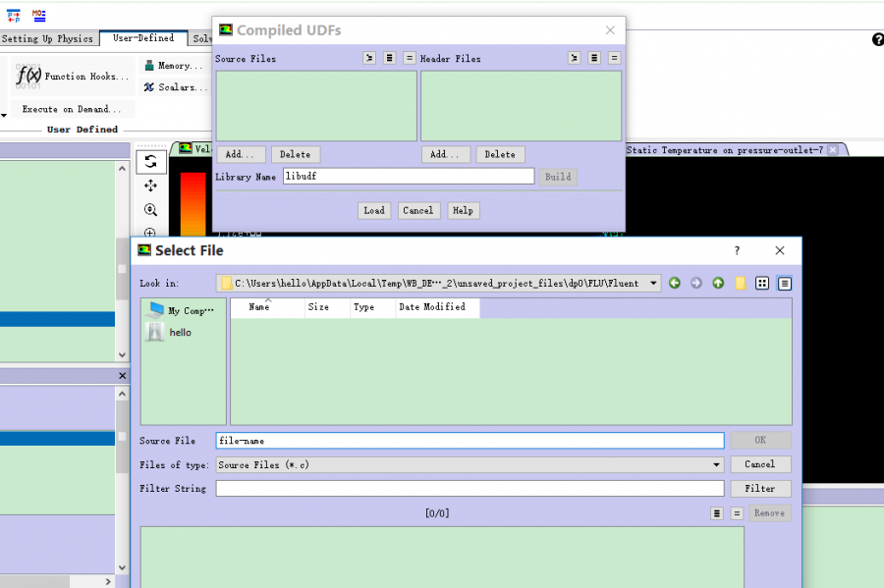
Task: Open Execute on Demand in ribbon
Action: 71,109
